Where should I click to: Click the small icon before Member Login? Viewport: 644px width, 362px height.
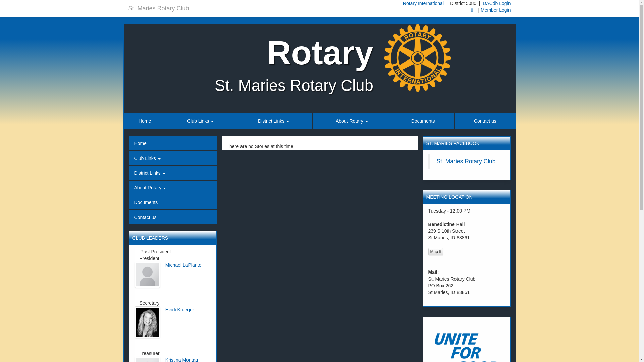[472, 10]
